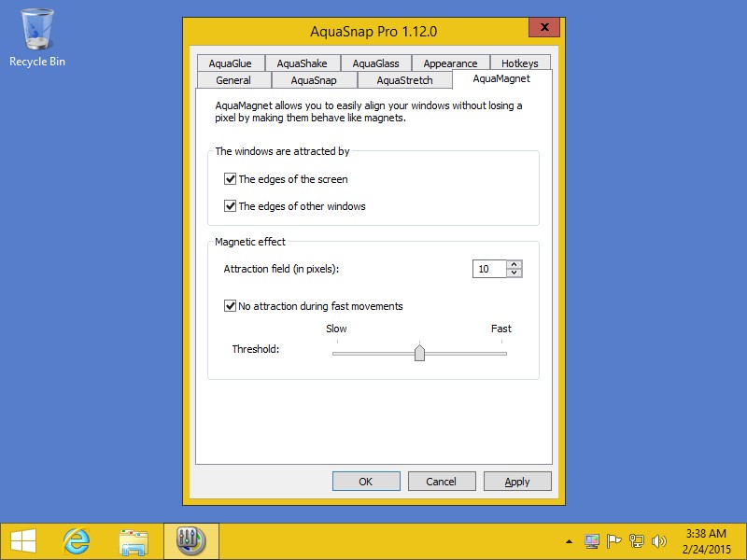Open the display tray icon
747x560 pixels.
[x=592, y=541]
